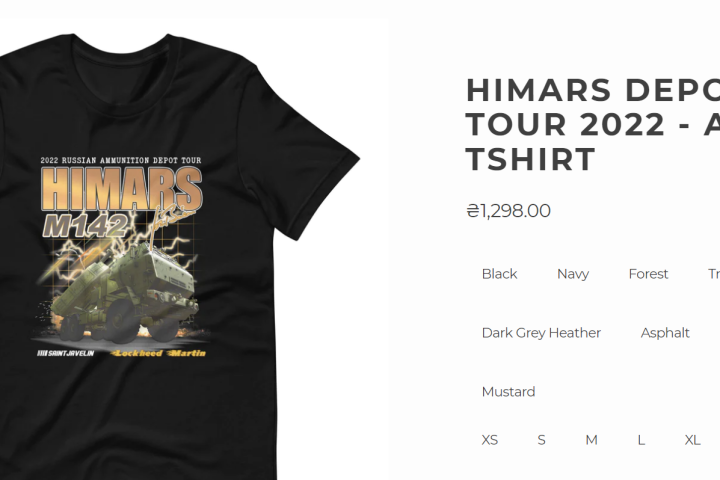Select size M
The image size is (720, 480).
click(591, 440)
